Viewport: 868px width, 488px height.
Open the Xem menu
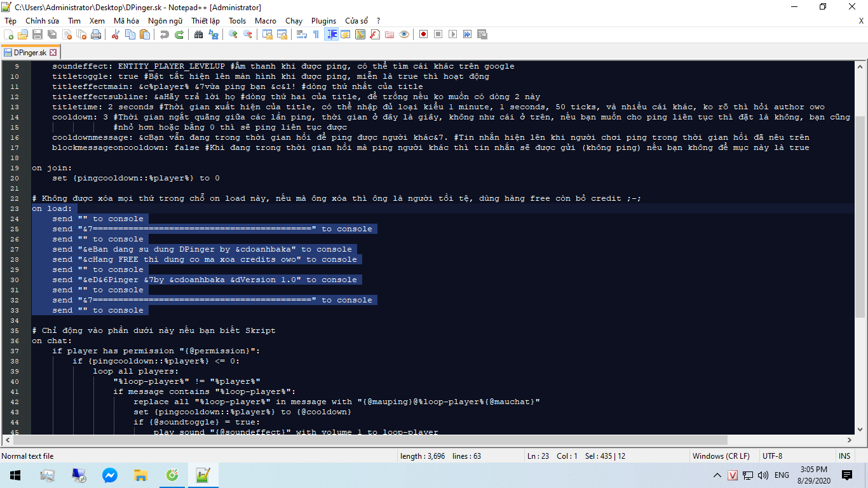[97, 21]
